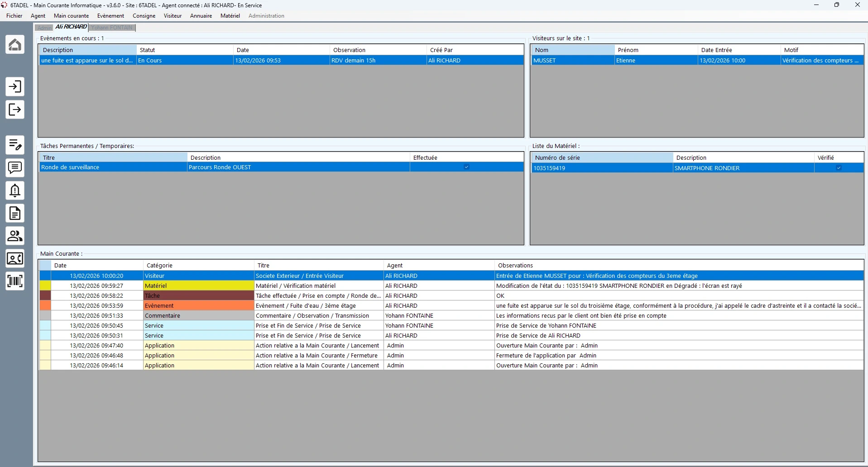The height and width of the screenshot is (467, 868).
Task: Open the contact card phone icon
Action: (15, 259)
